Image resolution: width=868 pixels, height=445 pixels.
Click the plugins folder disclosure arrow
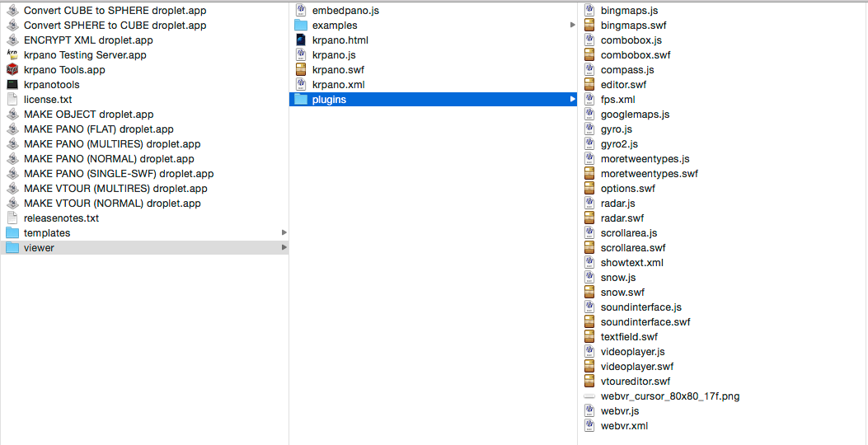(573, 100)
